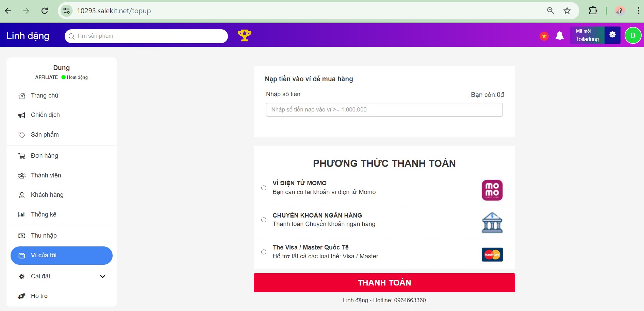Go to Trang chủ in the sidebar
This screenshot has height=311, width=644.
pos(45,96)
